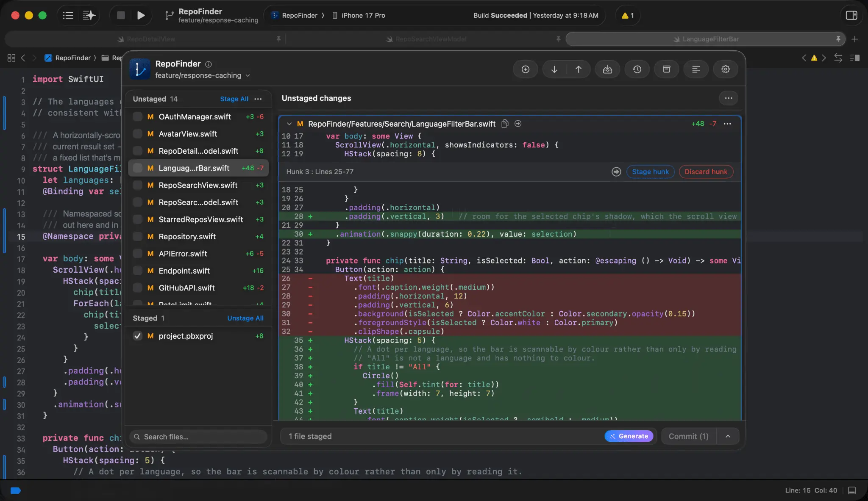Toggle the inspector panel at the window's right edge
868x501 pixels.
click(851, 16)
